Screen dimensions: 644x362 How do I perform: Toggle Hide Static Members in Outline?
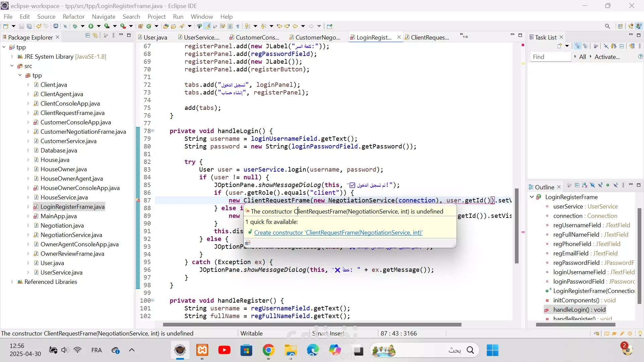point(600,185)
